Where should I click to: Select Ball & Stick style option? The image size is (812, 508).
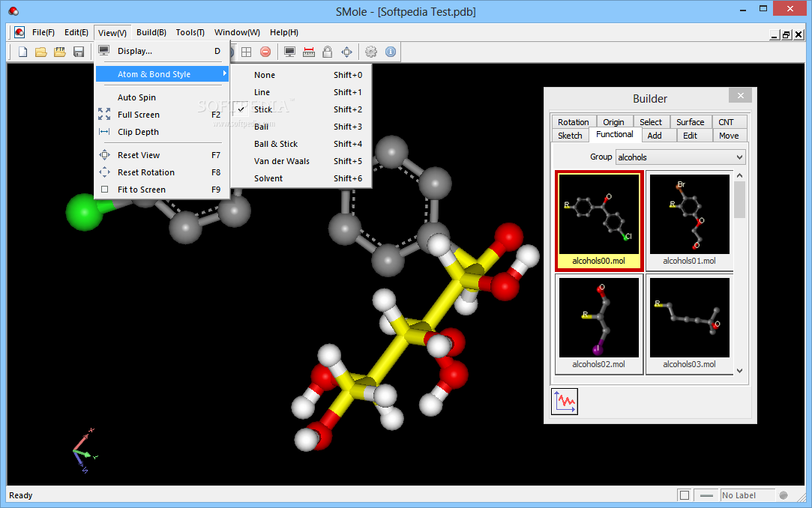tap(301, 144)
